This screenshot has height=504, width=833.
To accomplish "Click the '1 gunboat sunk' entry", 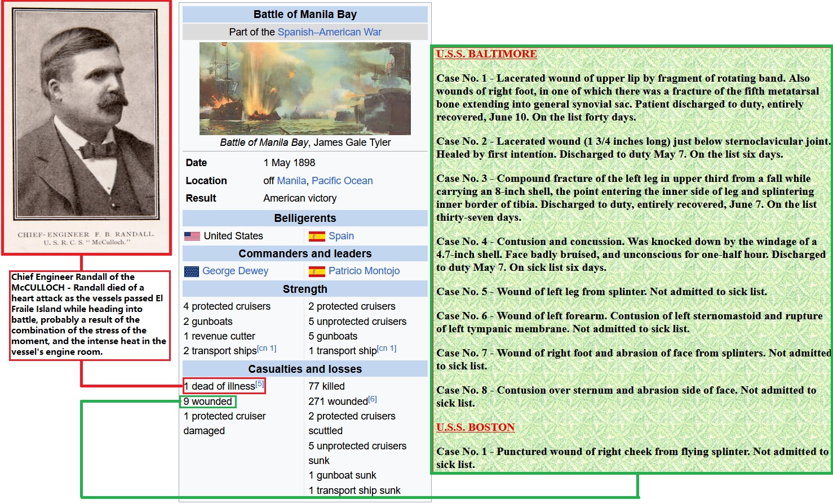I will coord(342,475).
